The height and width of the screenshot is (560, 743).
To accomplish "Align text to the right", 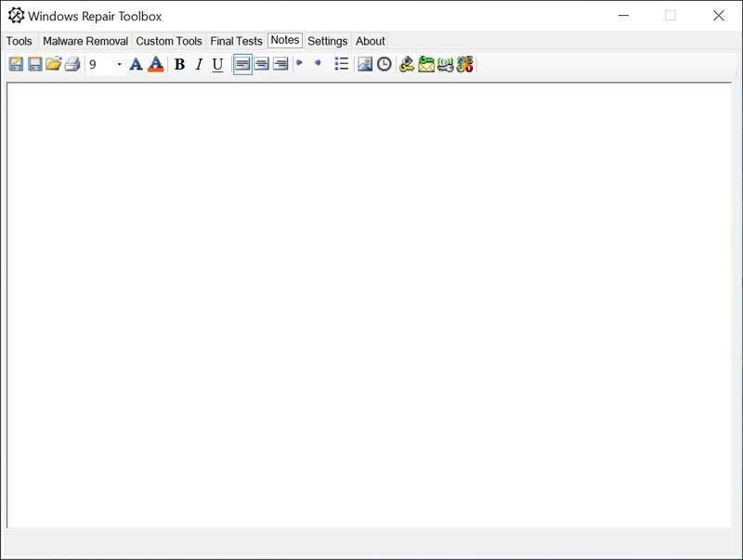I will [x=280, y=64].
